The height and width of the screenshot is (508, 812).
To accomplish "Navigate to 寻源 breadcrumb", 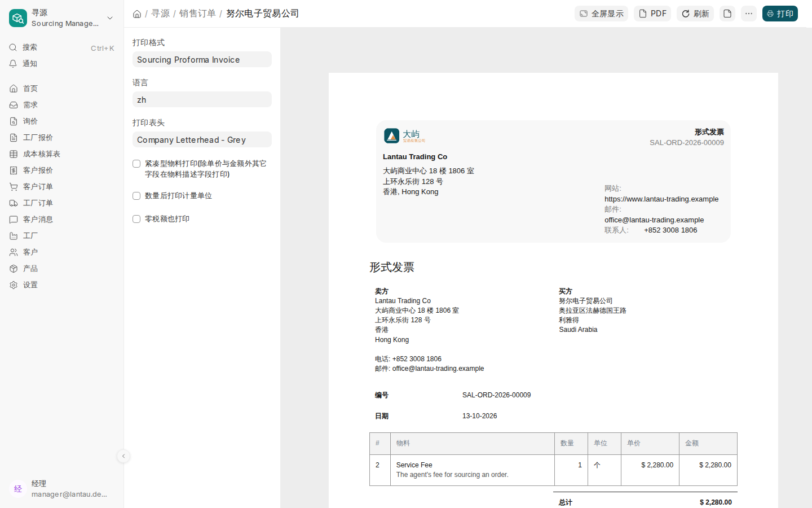I will coord(160,14).
